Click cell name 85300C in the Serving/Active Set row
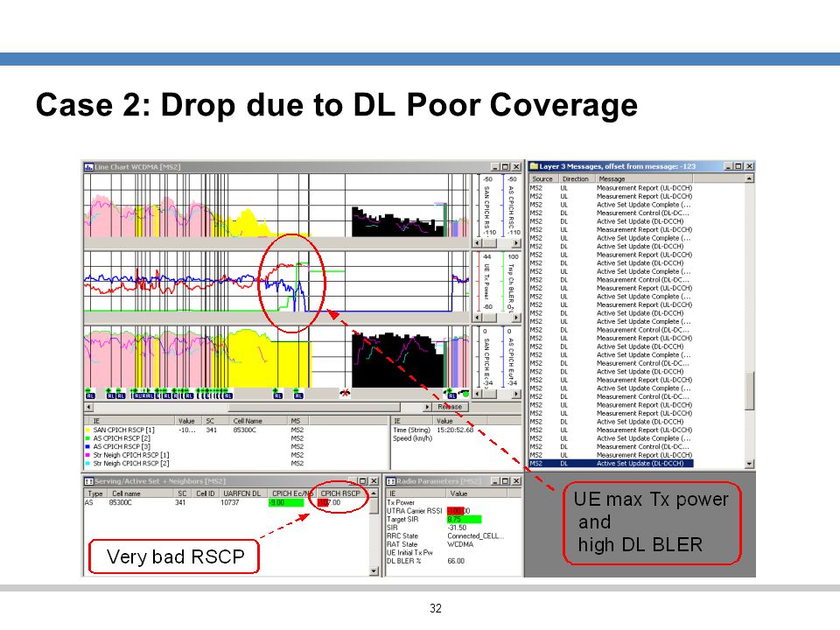The height and width of the screenshot is (630, 840). point(121,502)
